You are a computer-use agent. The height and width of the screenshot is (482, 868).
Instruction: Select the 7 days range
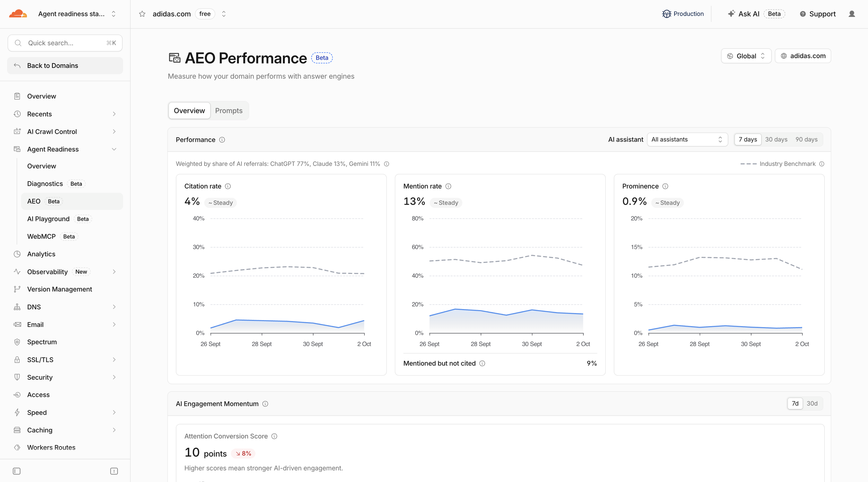(748, 139)
